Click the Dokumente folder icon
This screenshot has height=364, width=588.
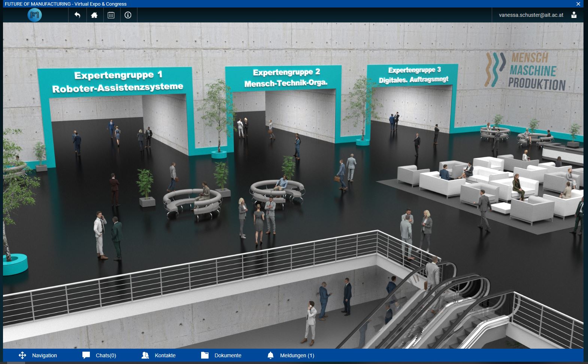click(x=205, y=355)
